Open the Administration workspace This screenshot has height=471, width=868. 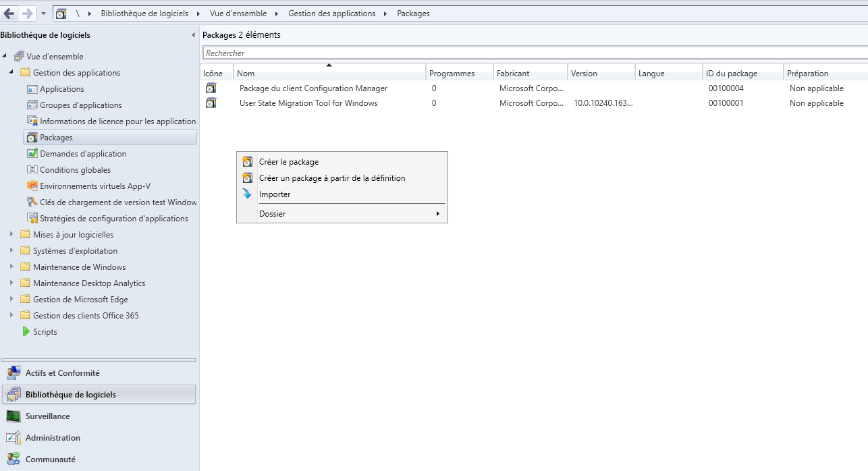[x=53, y=438]
